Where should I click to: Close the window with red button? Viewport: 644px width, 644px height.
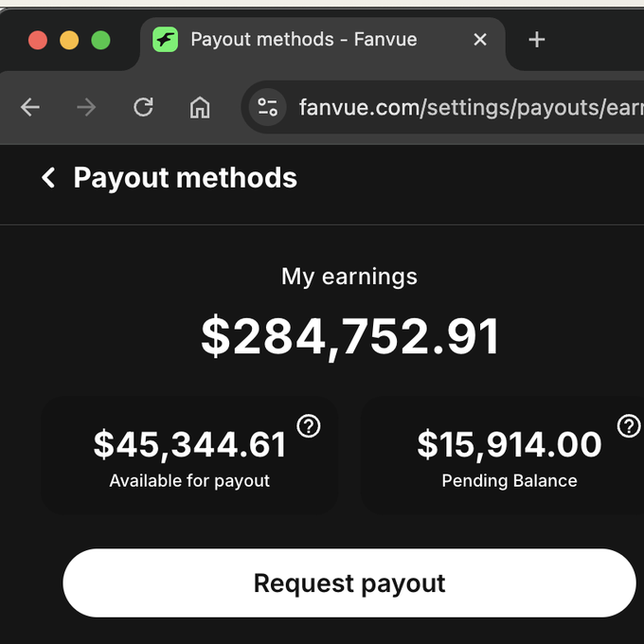tap(38, 40)
